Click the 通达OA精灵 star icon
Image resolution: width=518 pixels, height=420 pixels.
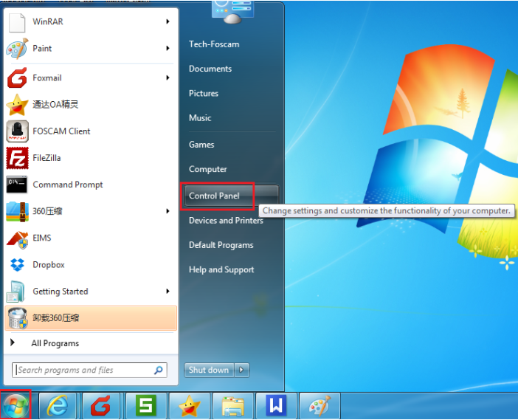pos(17,105)
